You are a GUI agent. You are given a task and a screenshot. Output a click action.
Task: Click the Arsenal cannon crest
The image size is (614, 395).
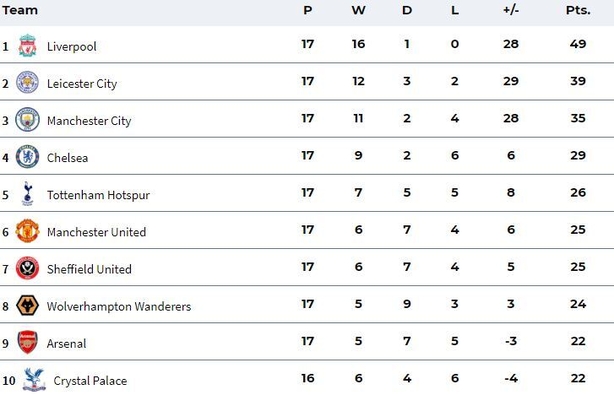pos(27,342)
